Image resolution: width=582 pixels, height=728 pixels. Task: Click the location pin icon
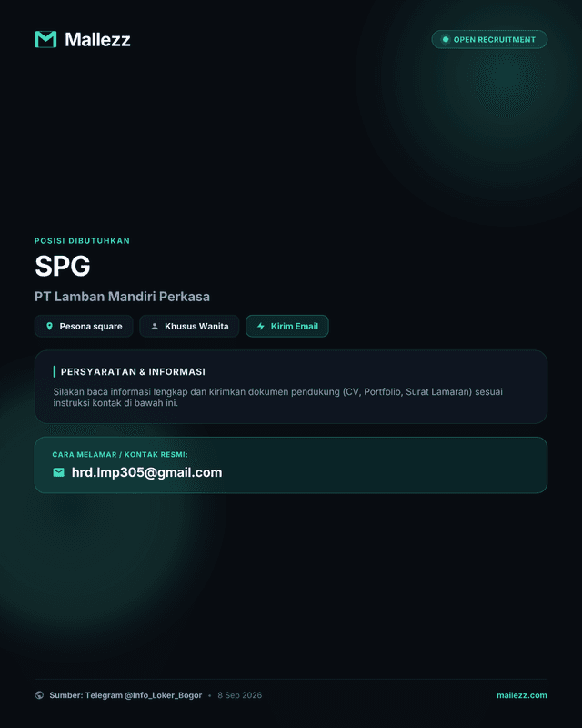pos(50,326)
